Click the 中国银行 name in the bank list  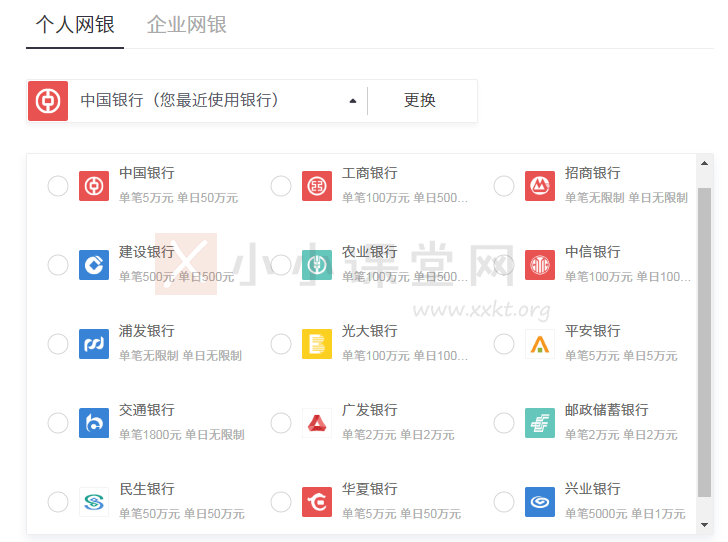pos(147,173)
